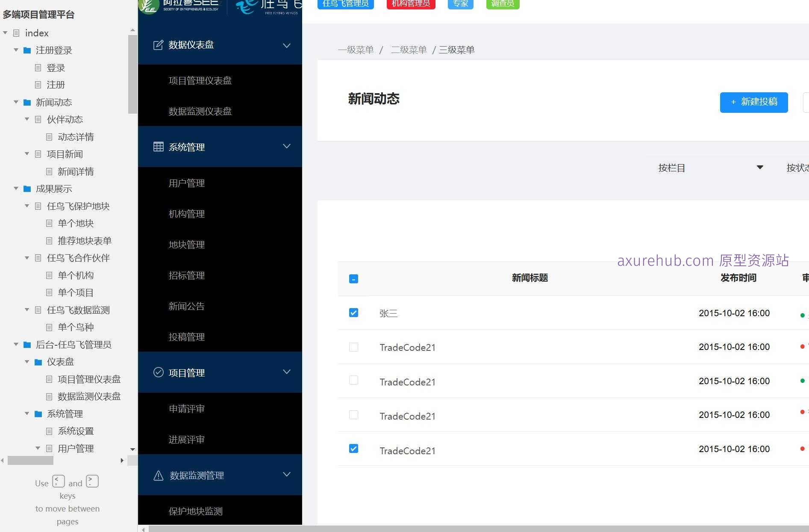Click the folder icon beside 注册登录
Viewport: 809px width, 532px height.
[27, 50]
